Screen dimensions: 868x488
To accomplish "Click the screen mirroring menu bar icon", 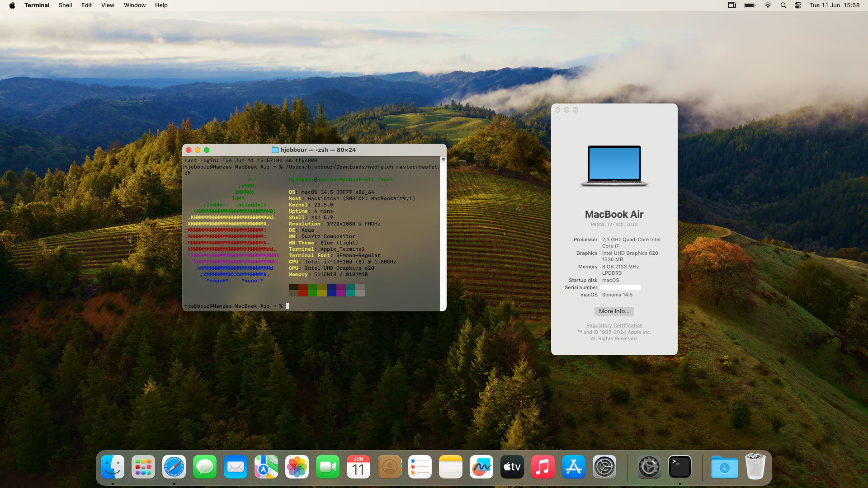I will [x=732, y=5].
